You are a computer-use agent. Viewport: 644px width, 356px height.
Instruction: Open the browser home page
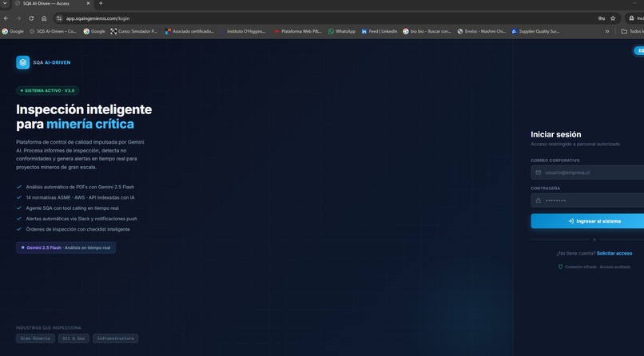pos(44,18)
